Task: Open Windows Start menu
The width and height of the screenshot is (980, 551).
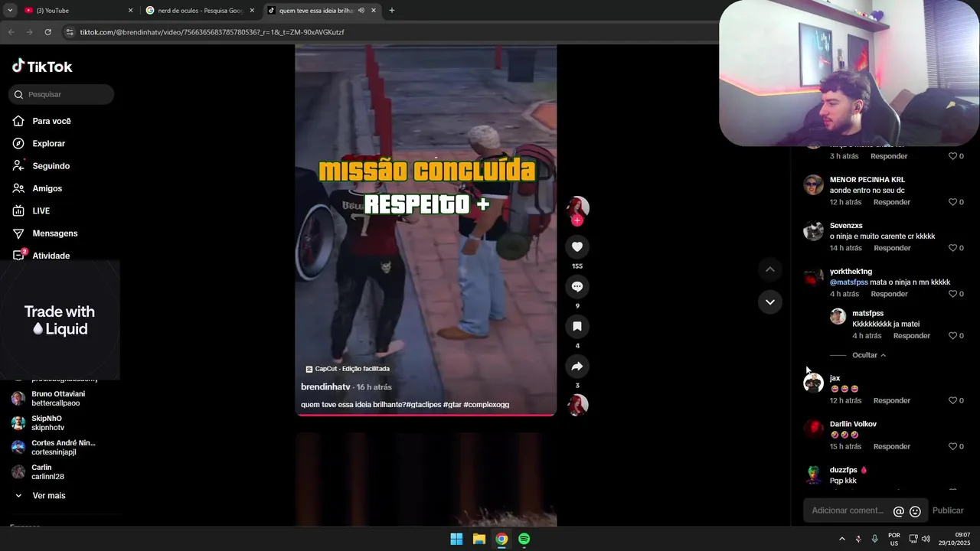Action: [456, 539]
